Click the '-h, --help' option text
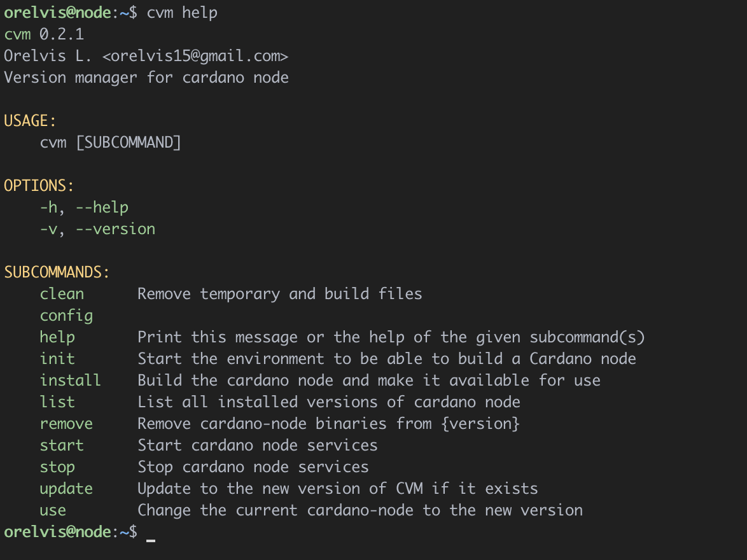Image resolution: width=747 pixels, height=560 pixels. pyautogui.click(x=84, y=207)
